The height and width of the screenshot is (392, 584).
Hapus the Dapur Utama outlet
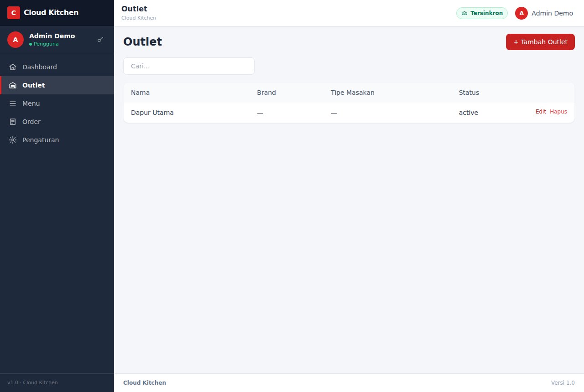[558, 112]
